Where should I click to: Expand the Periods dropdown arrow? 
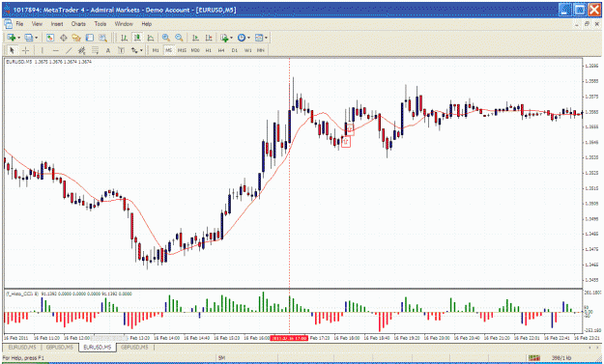tap(248, 38)
